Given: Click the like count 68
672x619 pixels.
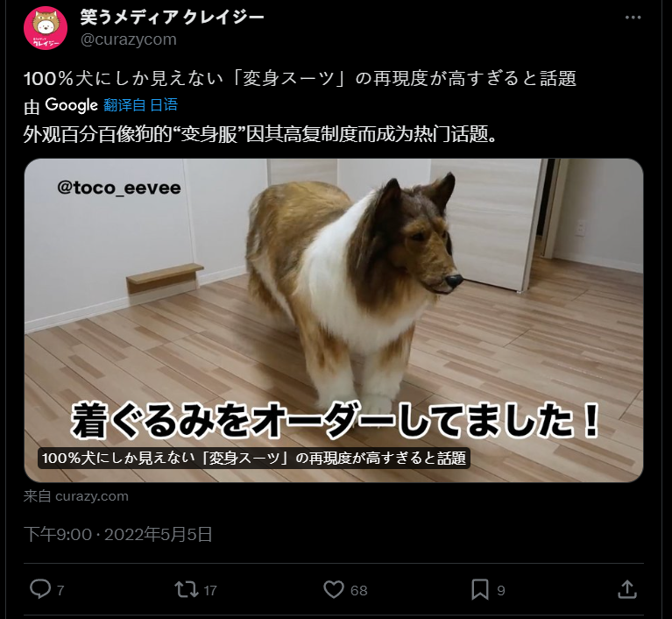Looking at the screenshot, I should [358, 590].
